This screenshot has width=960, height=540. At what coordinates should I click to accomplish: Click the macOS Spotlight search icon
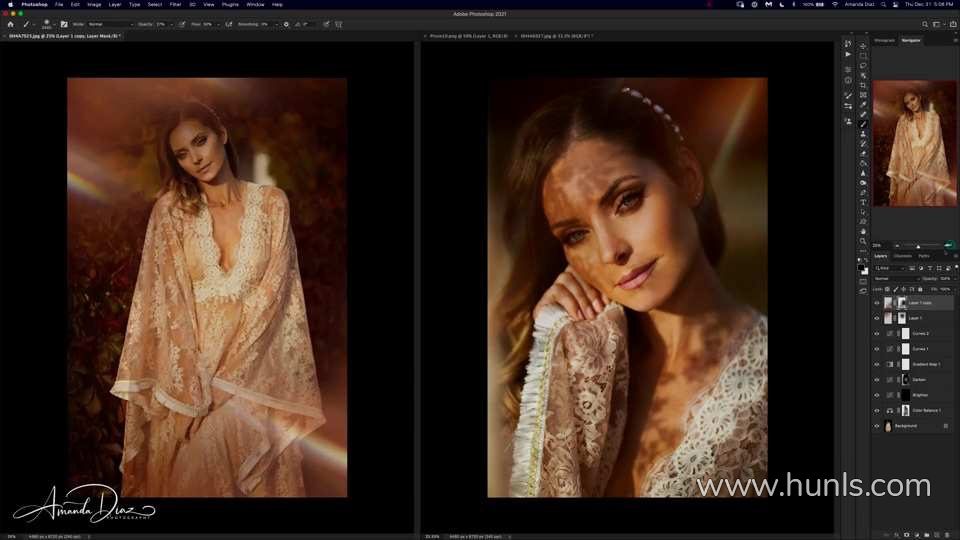pyautogui.click(x=883, y=4)
